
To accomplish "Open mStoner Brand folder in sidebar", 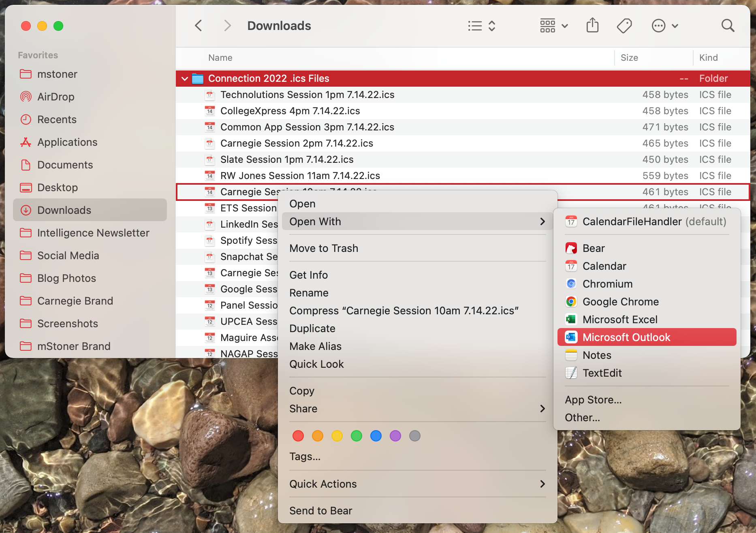I will 90,346.
